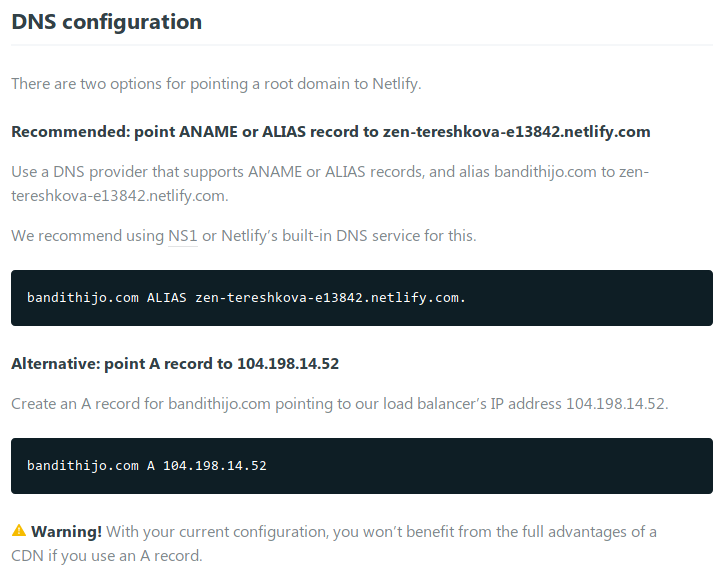
Task: Click zen-tereshkova-e13842.netlify.com. in the dark code block
Action: pos(330,298)
